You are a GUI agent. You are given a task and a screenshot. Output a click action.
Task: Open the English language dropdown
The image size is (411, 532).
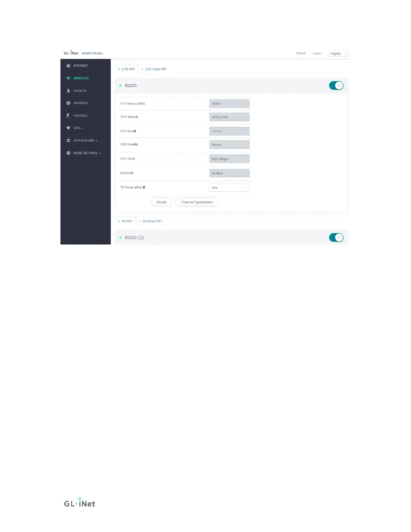point(338,54)
